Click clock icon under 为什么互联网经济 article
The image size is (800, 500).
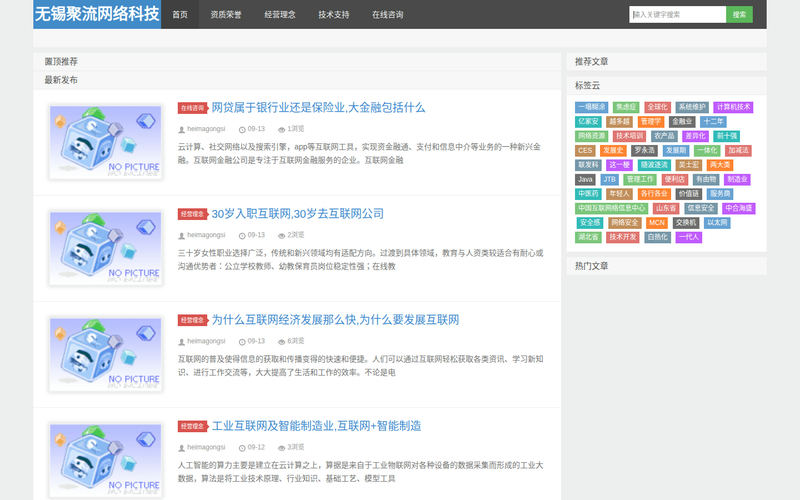click(x=242, y=342)
